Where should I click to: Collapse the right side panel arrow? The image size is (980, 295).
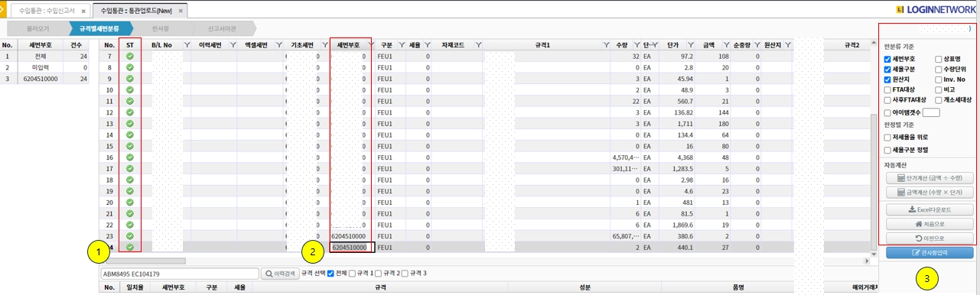[970, 29]
